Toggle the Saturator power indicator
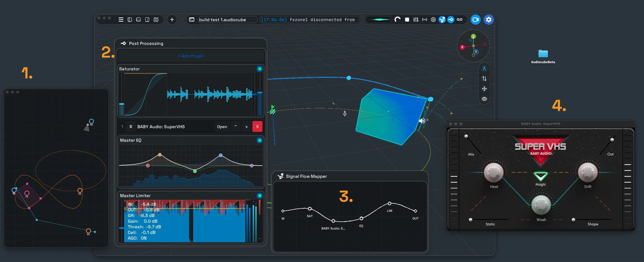This screenshot has width=644, height=262. 260,69
